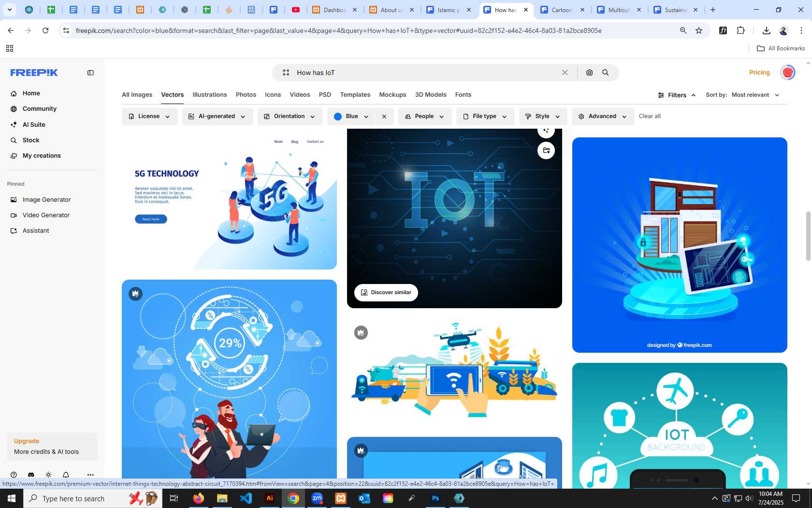
Task: Switch to Fonts tab
Action: point(463,95)
